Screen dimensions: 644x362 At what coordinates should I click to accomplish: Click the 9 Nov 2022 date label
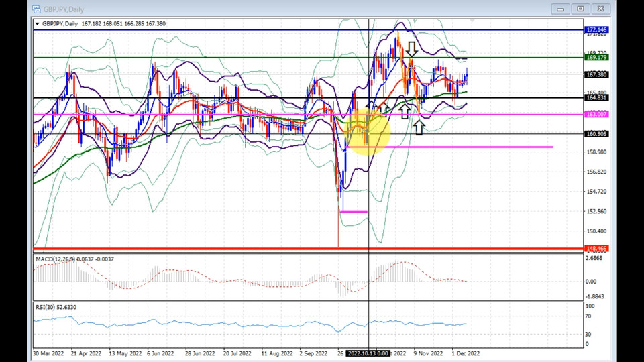pyautogui.click(x=428, y=353)
